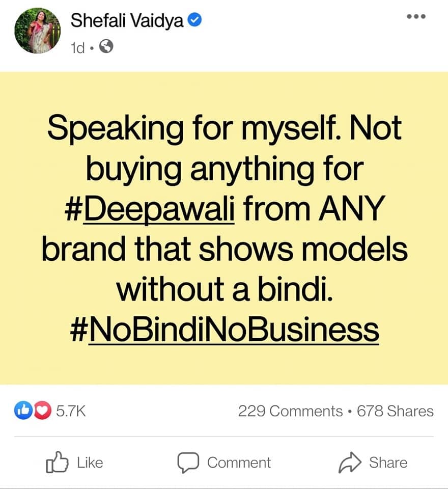The height and width of the screenshot is (489, 448).
Task: Tap the arrow Share icon
Action: tap(349, 463)
